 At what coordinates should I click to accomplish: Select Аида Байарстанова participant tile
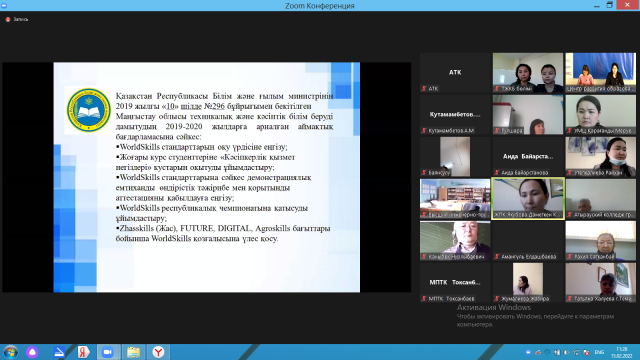click(528, 156)
